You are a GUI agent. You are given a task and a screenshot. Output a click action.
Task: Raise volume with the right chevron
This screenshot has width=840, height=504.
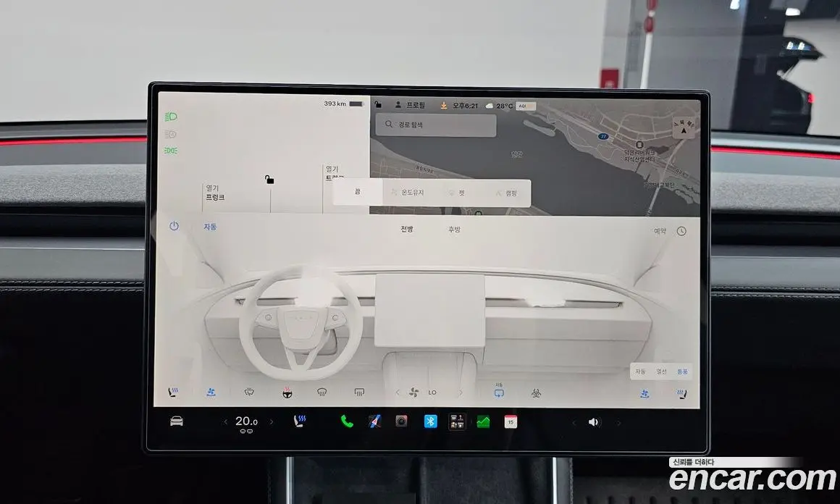click(618, 423)
